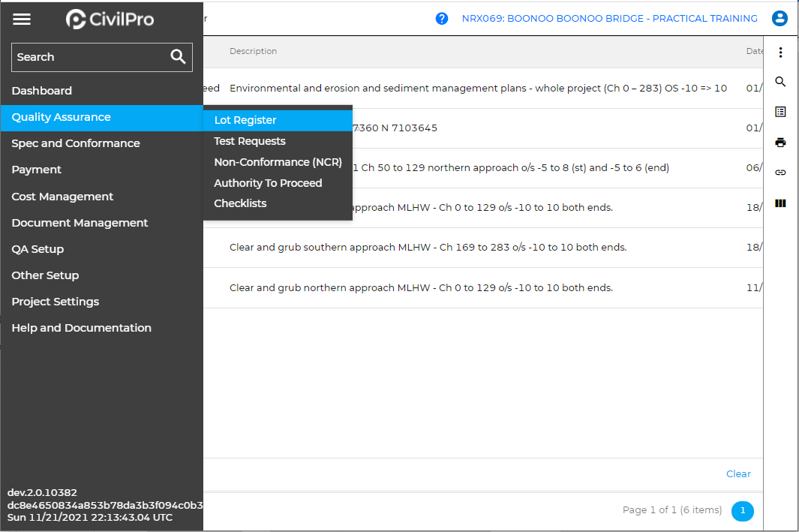Click the search magnifier in sidebar
This screenshot has width=799, height=532.
tap(178, 56)
